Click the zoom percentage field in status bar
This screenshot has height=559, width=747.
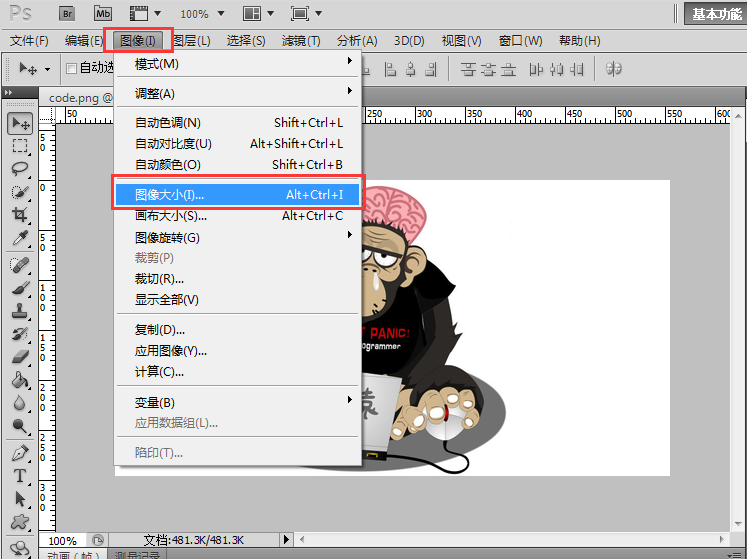(62, 540)
